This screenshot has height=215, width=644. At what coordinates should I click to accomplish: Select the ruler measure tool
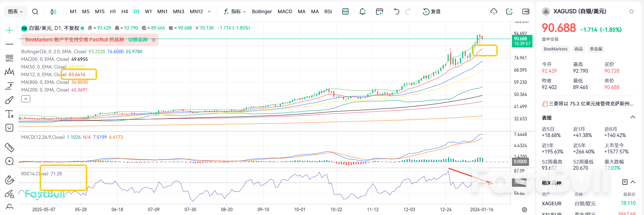point(9,148)
